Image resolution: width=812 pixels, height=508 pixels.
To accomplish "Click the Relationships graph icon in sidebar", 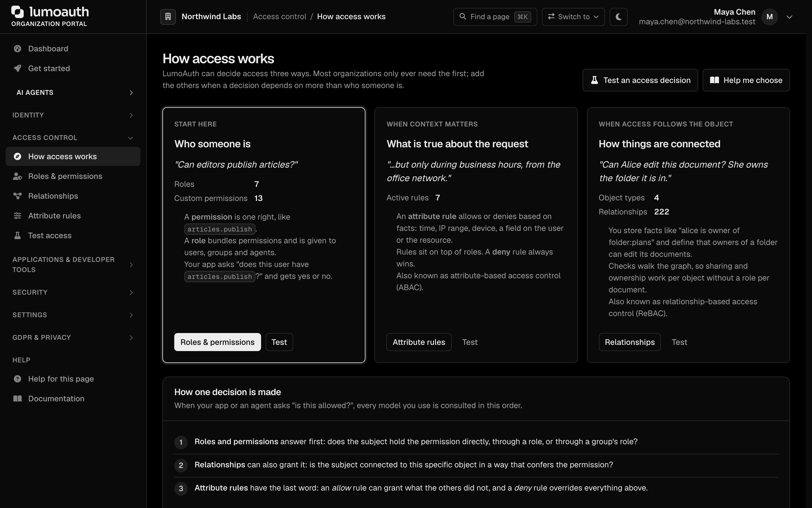I will click(17, 196).
